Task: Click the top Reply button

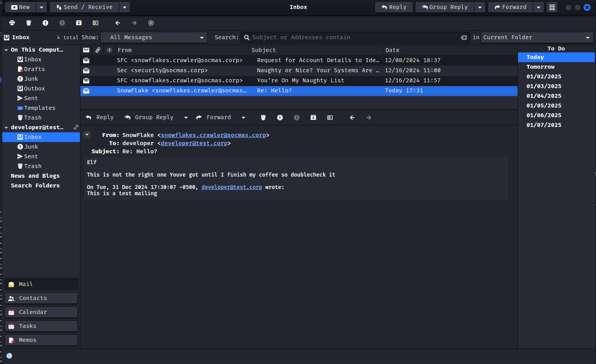Action: coord(394,7)
